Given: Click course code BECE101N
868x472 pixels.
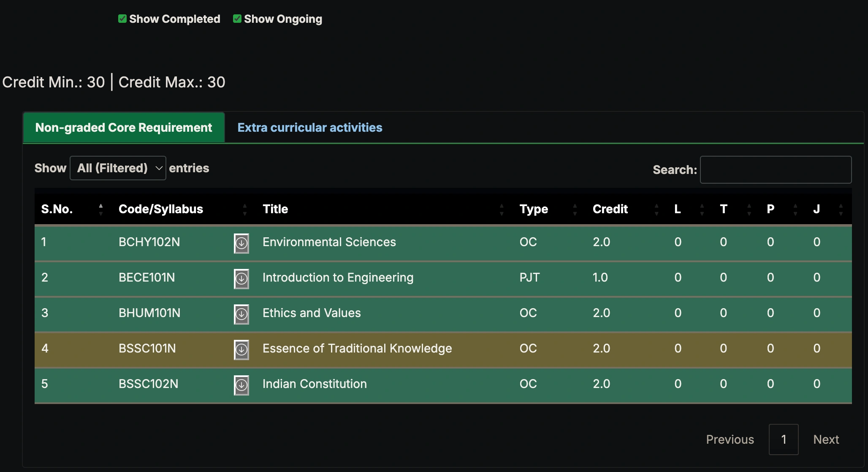Looking at the screenshot, I should (146, 277).
